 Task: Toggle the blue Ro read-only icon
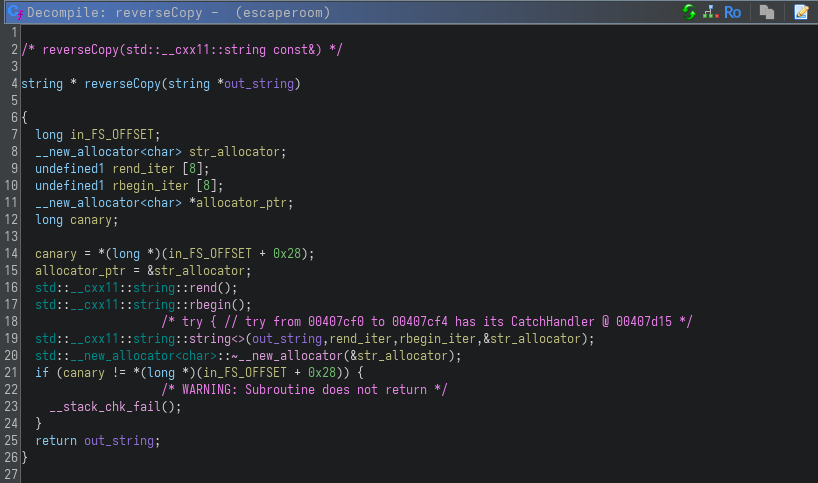coord(732,13)
